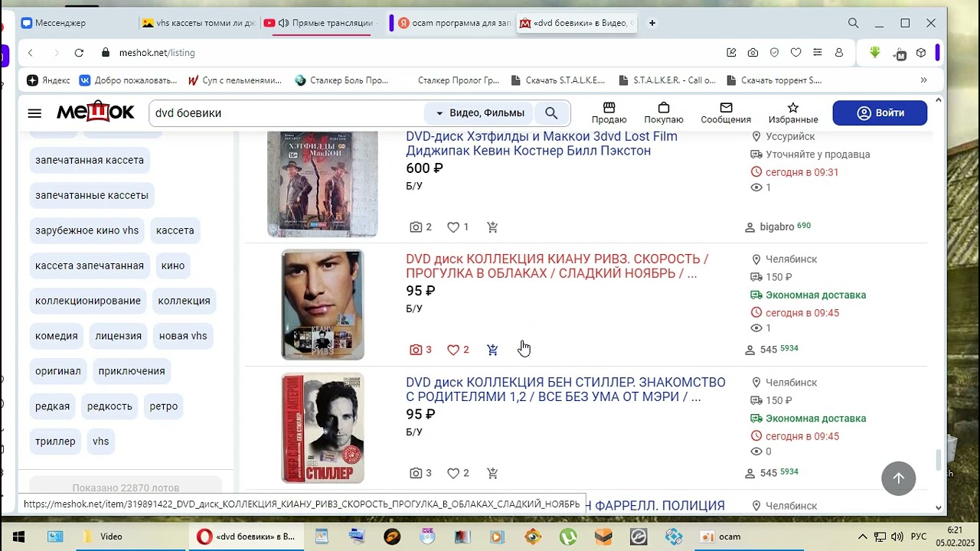The image size is (980, 551).
Task: Open Хэтфилды и Маккои listing title
Action: (x=541, y=144)
